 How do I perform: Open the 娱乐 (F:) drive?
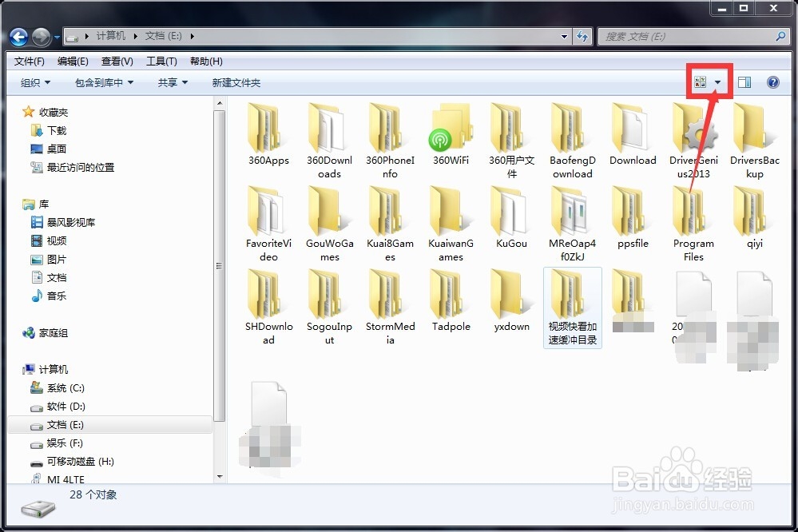tap(56, 443)
